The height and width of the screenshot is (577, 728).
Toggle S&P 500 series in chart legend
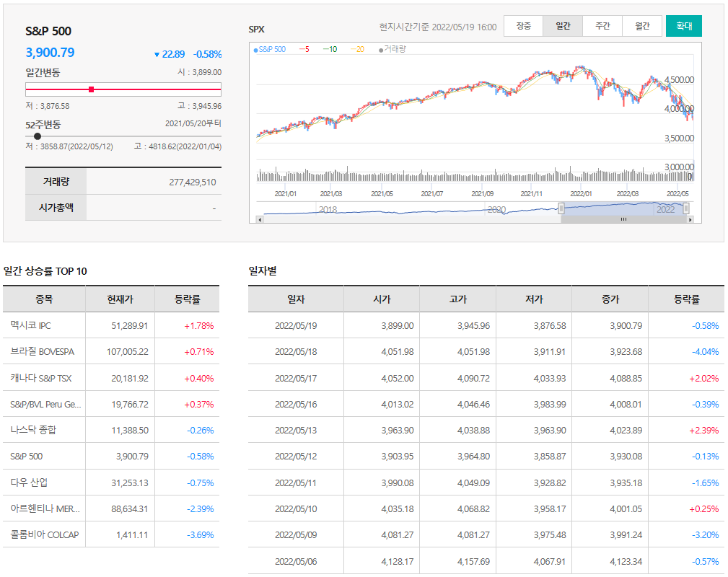[270, 49]
